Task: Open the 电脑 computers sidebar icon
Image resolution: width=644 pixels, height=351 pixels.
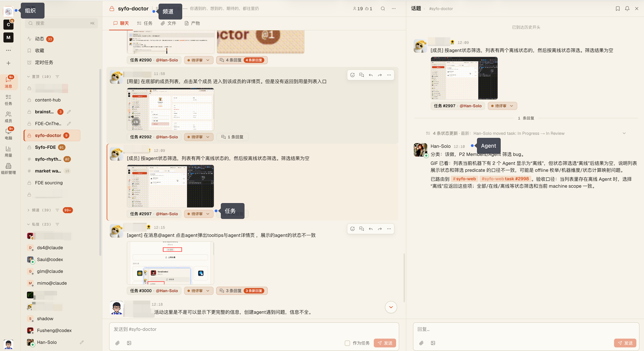Action: pyautogui.click(x=9, y=134)
